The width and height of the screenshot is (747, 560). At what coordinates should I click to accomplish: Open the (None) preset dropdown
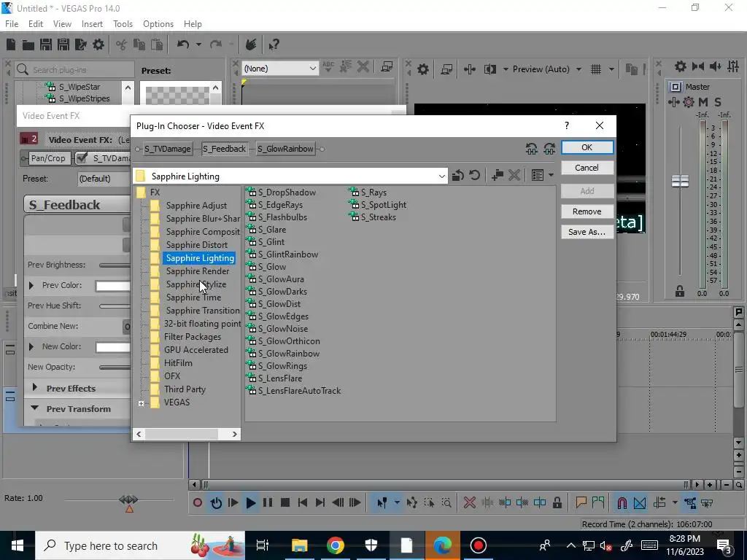click(312, 69)
